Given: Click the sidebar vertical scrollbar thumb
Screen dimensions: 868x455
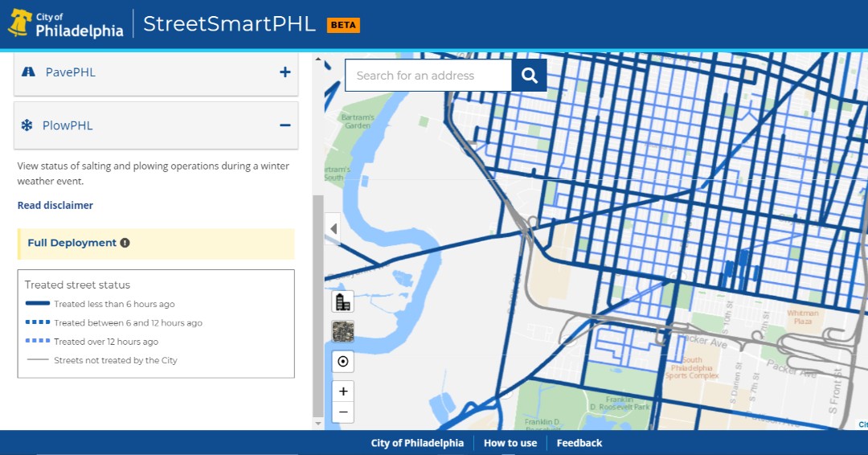Looking at the screenshot, I should click(317, 305).
